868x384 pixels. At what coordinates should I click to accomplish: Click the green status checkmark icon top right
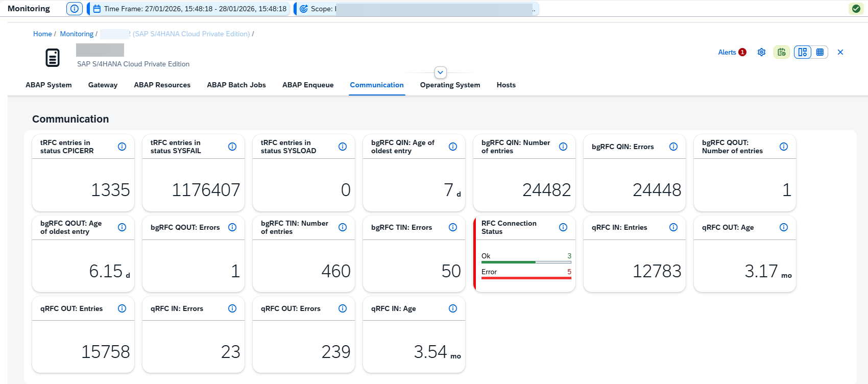click(x=856, y=9)
